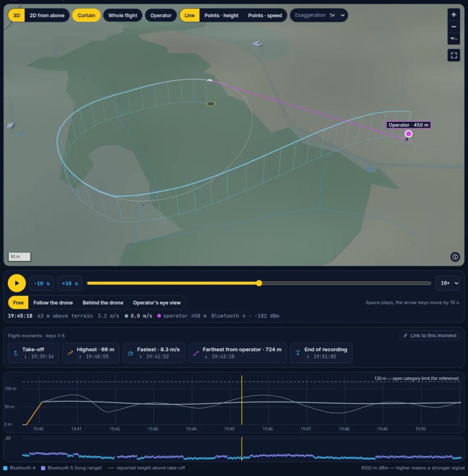468x476 pixels.
Task: Switch to 3D map mode
Action: pos(17,15)
